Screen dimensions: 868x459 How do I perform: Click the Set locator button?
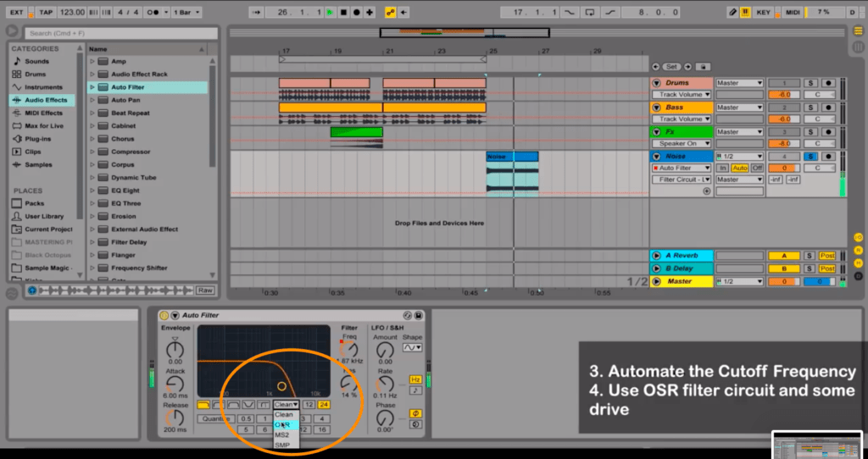click(671, 67)
